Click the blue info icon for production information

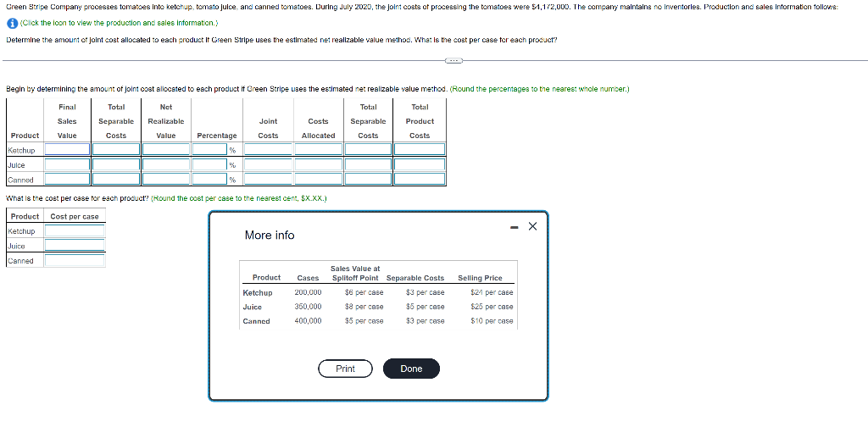pyautogui.click(x=12, y=23)
